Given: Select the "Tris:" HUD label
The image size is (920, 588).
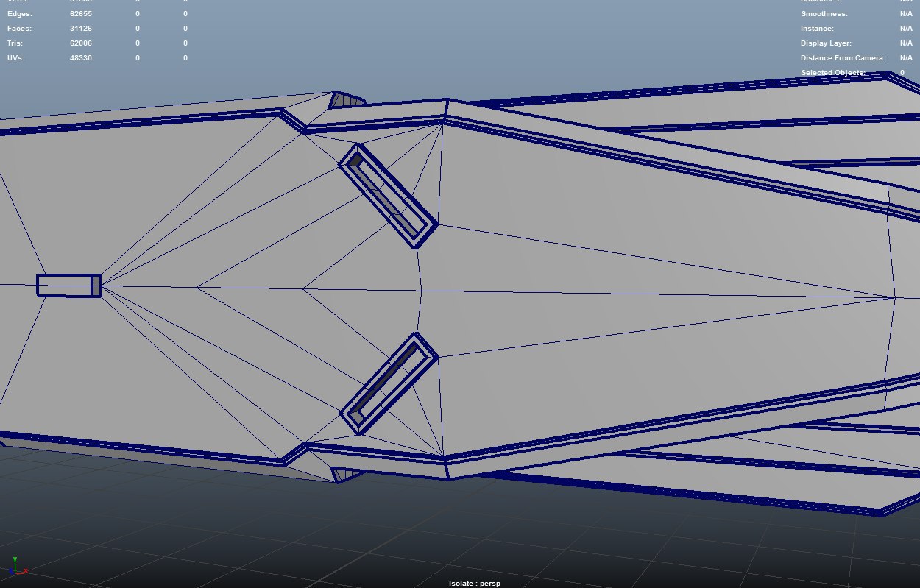Looking at the screenshot, I should point(15,43).
